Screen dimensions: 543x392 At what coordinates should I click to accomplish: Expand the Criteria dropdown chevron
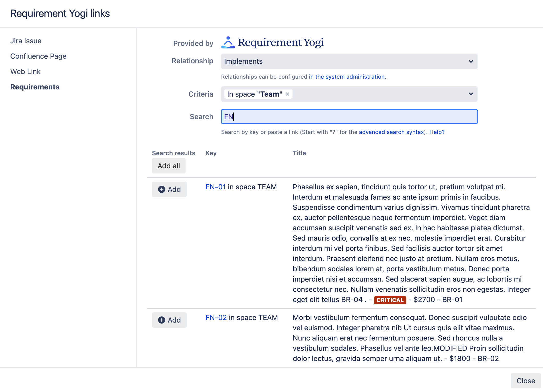point(471,94)
